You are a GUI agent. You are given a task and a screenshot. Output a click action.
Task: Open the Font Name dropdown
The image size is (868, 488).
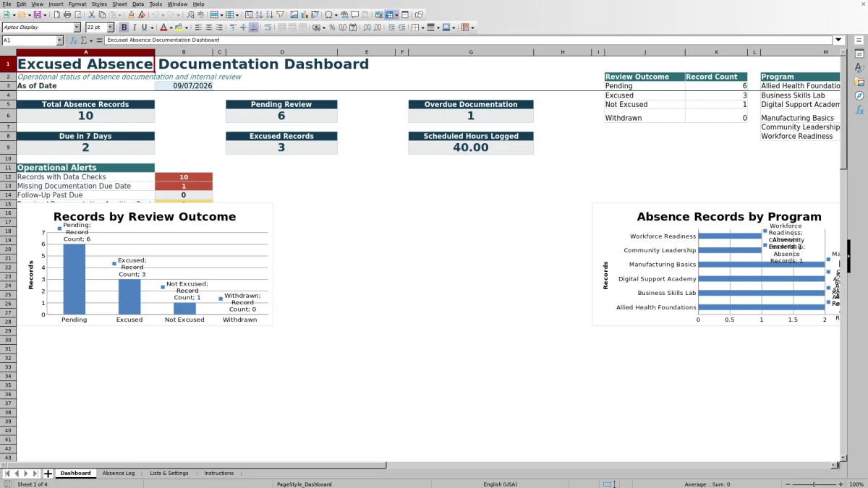coord(77,27)
